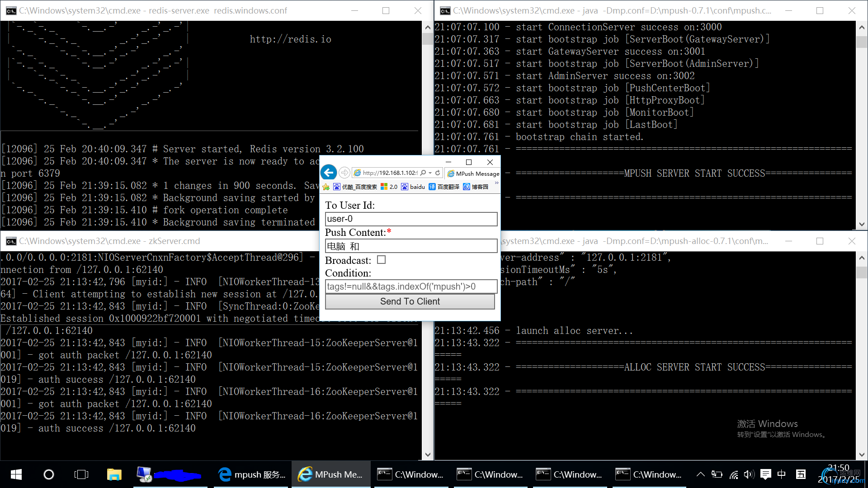The width and height of the screenshot is (868, 488).
Task: Switch to the MPush Me... IE taskbar window
Action: (331, 474)
